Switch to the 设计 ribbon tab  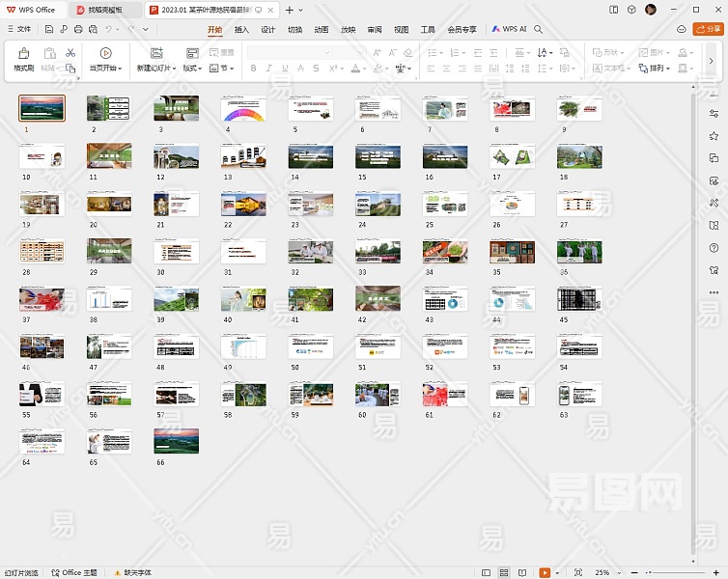tap(268, 30)
